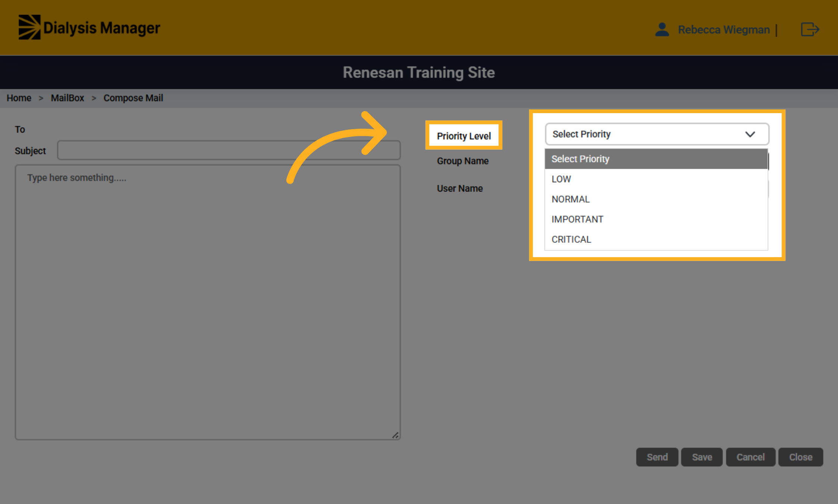Click the Dialysis Manager title text
Screen dimensions: 838x504
tap(102, 28)
